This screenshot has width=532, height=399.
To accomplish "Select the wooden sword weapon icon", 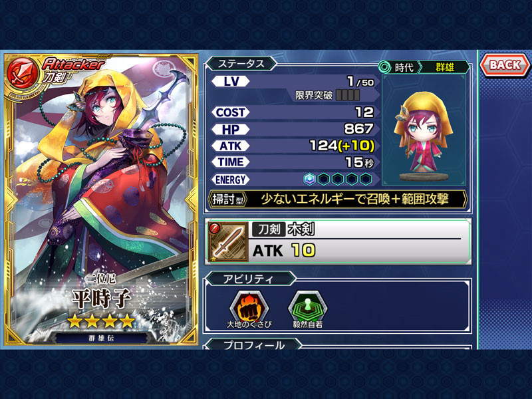I will click(x=228, y=242).
